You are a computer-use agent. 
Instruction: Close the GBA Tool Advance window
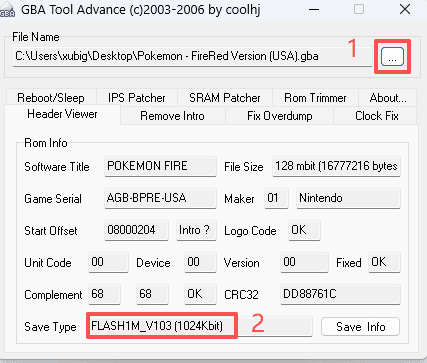pyautogui.click(x=405, y=9)
